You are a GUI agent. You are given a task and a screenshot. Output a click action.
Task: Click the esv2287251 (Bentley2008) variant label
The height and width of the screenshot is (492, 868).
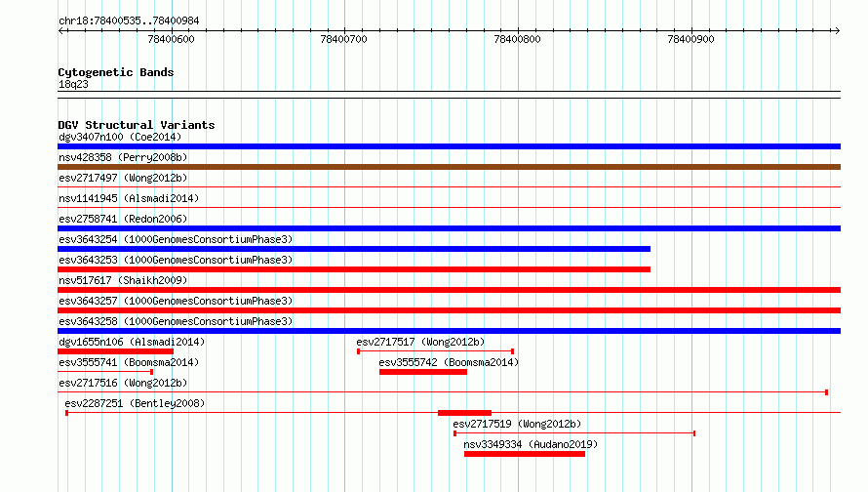click(x=135, y=403)
